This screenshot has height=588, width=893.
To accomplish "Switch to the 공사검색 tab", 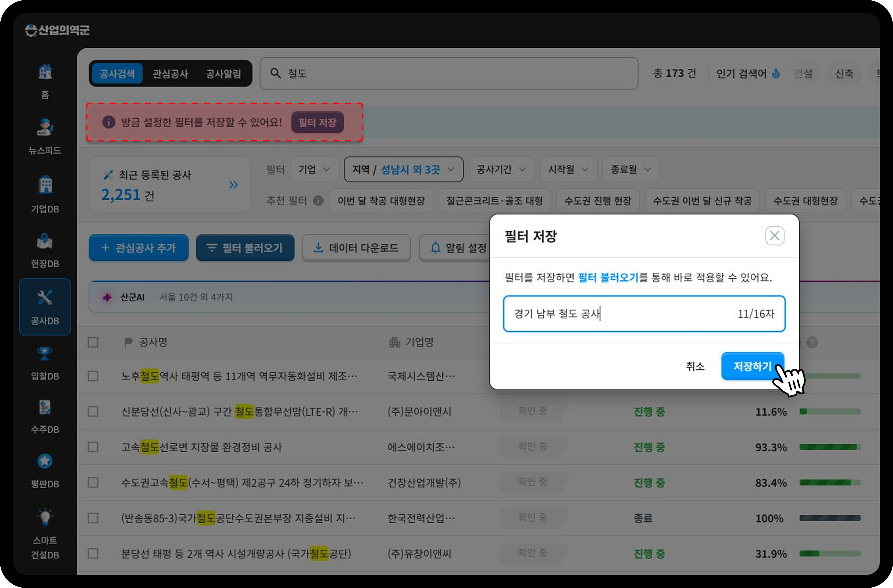I will (x=117, y=74).
